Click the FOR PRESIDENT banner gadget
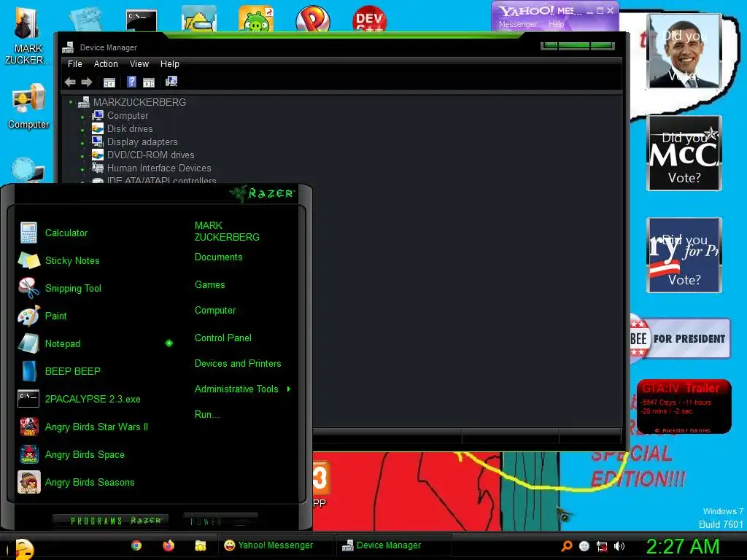747x560 pixels. pyautogui.click(x=680, y=338)
